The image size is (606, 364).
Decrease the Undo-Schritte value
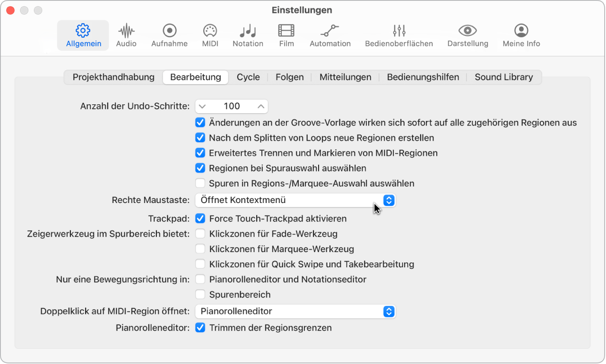[202, 106]
